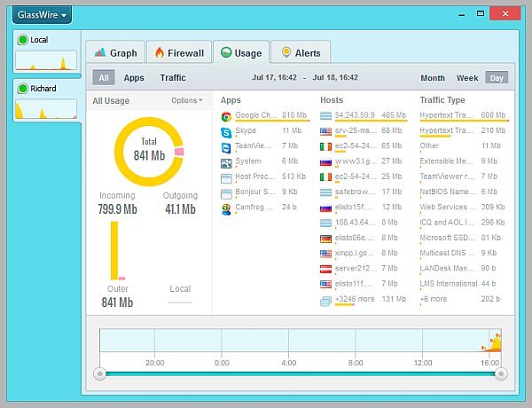Select NetBIOS Name traffic type
Screen dimensions: 532x408
464,192
